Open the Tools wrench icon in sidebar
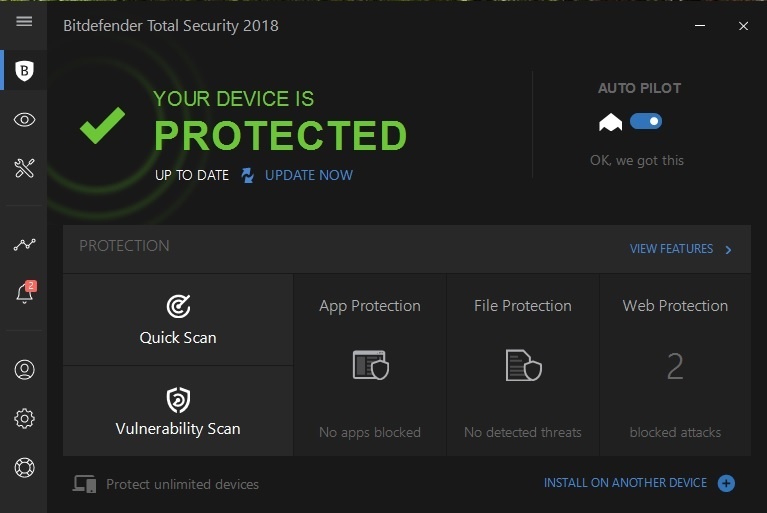The image size is (767, 513). tap(24, 168)
